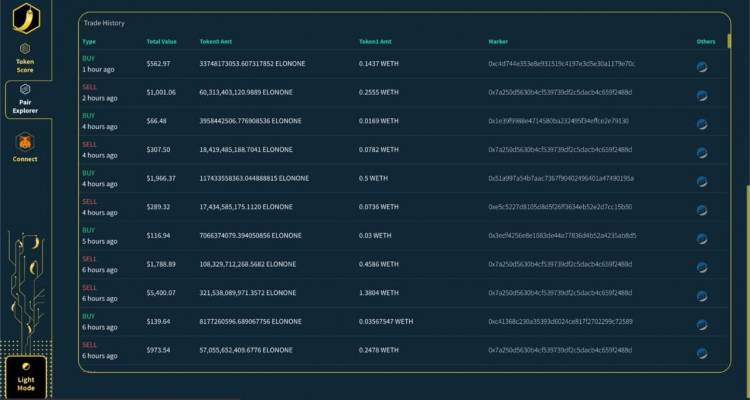Viewport: 750px width, 400px height.
Task: Sort by the Type column header
Action: tap(89, 42)
